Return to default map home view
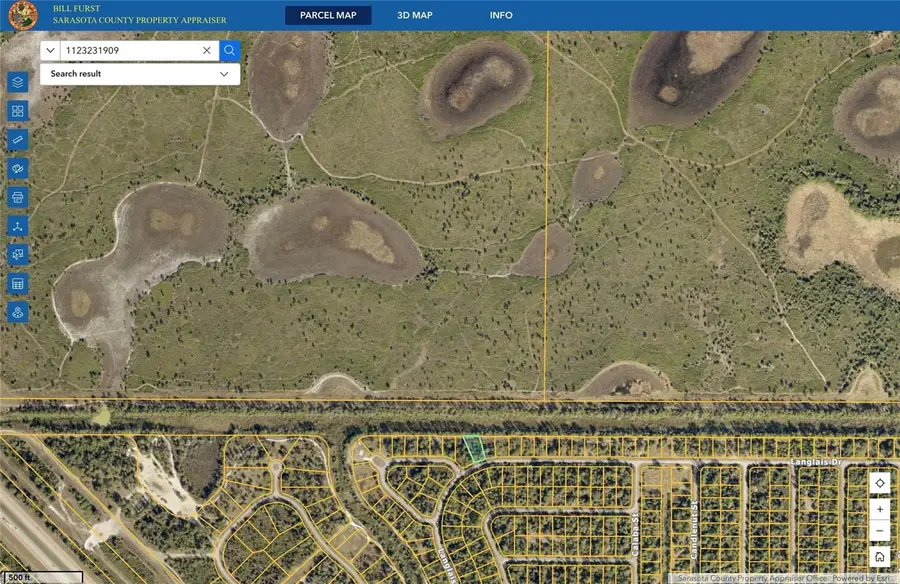Screen dimensions: 900x584 point(880,556)
